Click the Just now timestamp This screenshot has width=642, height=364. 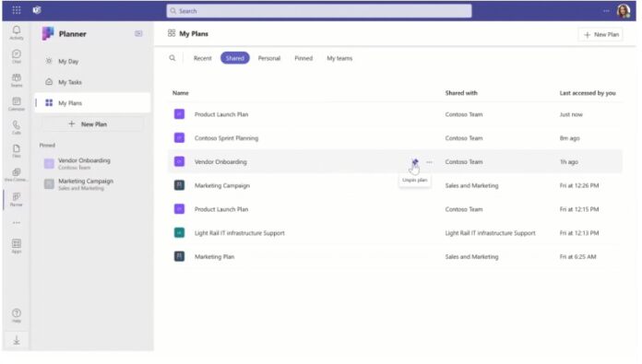tap(571, 114)
